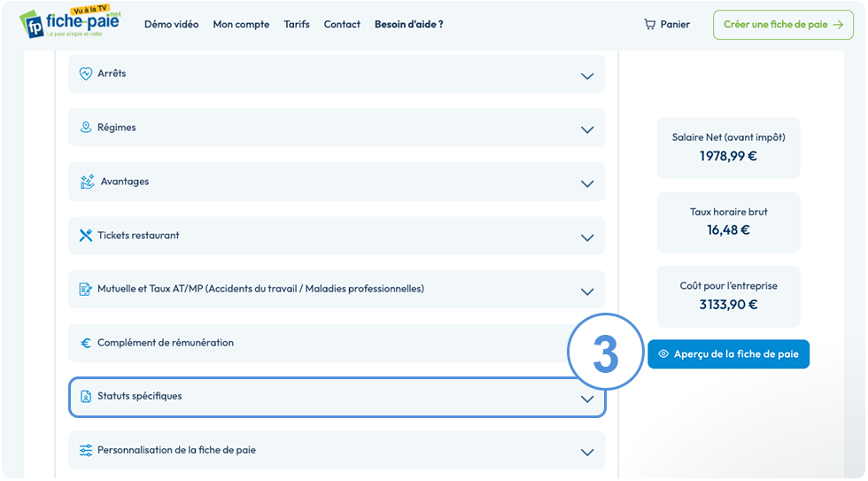Viewport: 868px width, 481px height.
Task: Expand the Tickets restaurant chevron
Action: coord(587,237)
